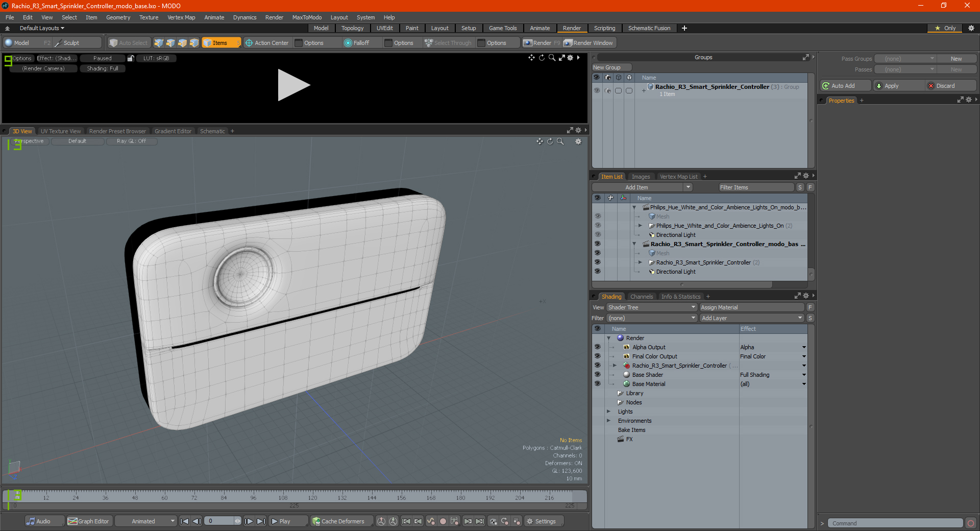Toggle visibility of Base Shader
Viewport: 980px width, 531px height.
597,375
